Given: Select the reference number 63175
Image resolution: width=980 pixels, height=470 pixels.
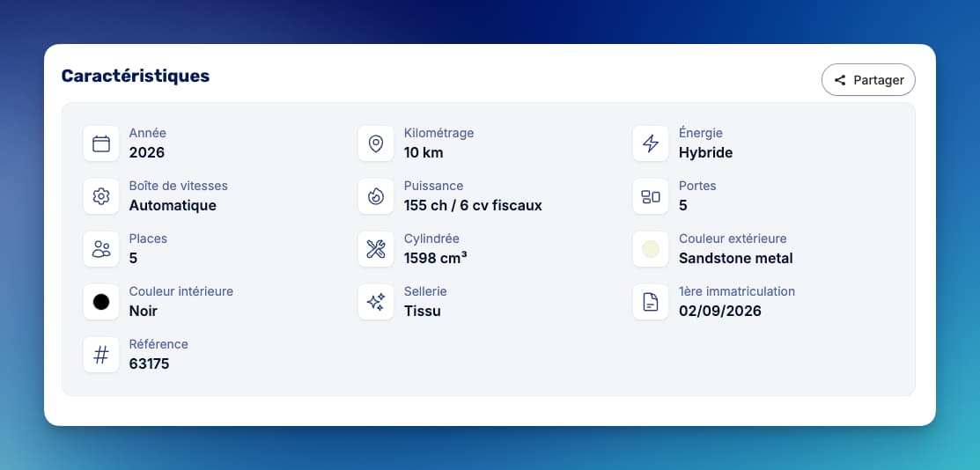Looking at the screenshot, I should (150, 364).
